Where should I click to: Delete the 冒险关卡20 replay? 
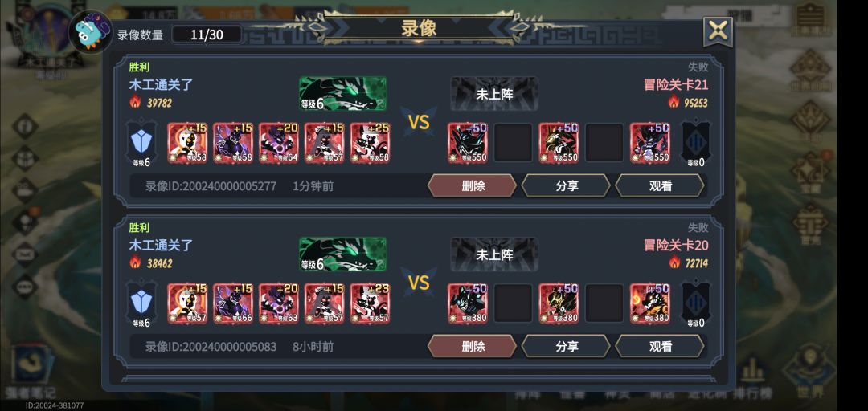coord(473,346)
